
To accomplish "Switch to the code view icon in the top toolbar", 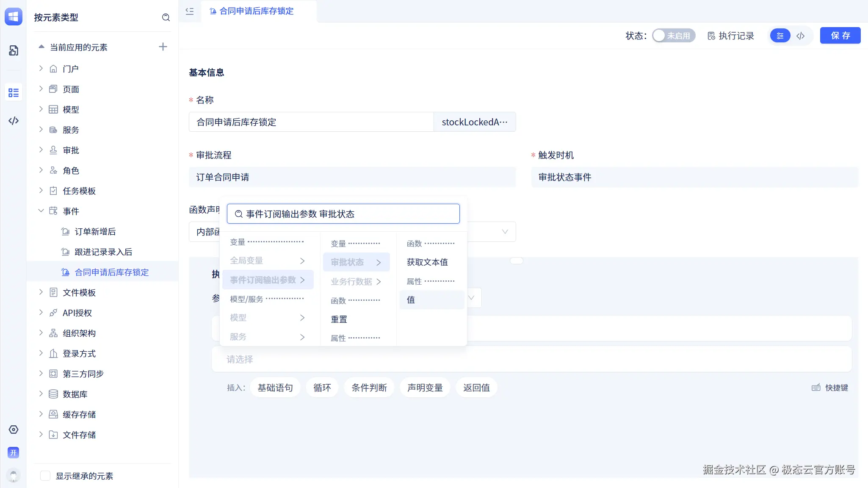I will coord(800,36).
